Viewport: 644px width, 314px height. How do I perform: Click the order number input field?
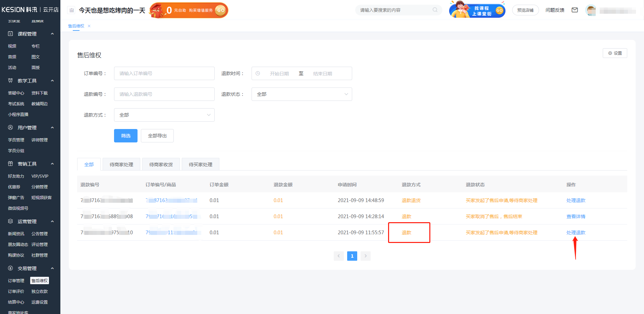click(164, 73)
